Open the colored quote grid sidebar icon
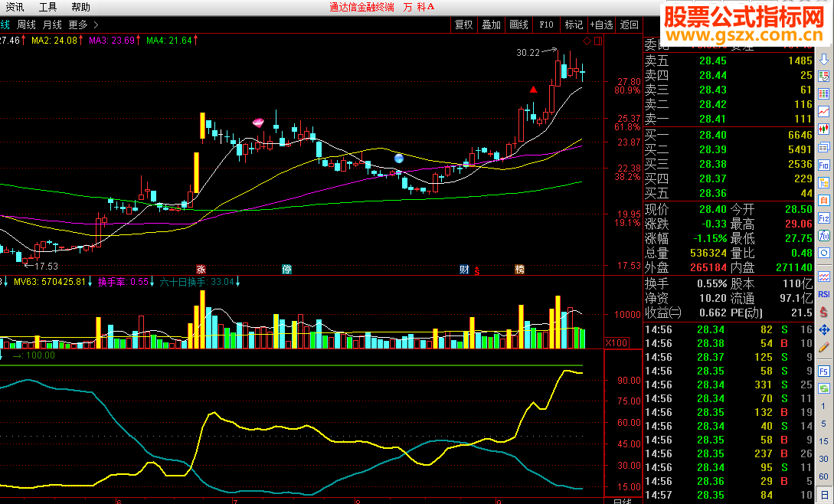This screenshot has width=834, height=504. click(824, 94)
